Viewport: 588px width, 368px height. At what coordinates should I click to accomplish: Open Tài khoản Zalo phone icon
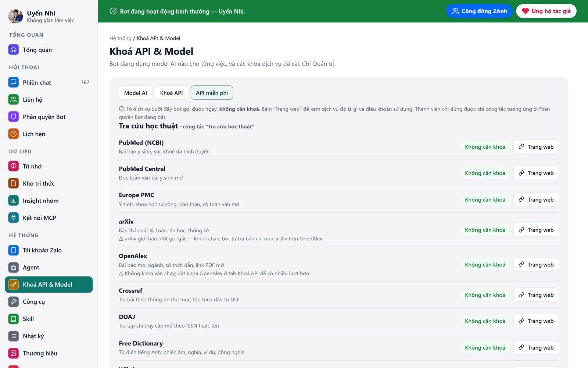(14, 250)
